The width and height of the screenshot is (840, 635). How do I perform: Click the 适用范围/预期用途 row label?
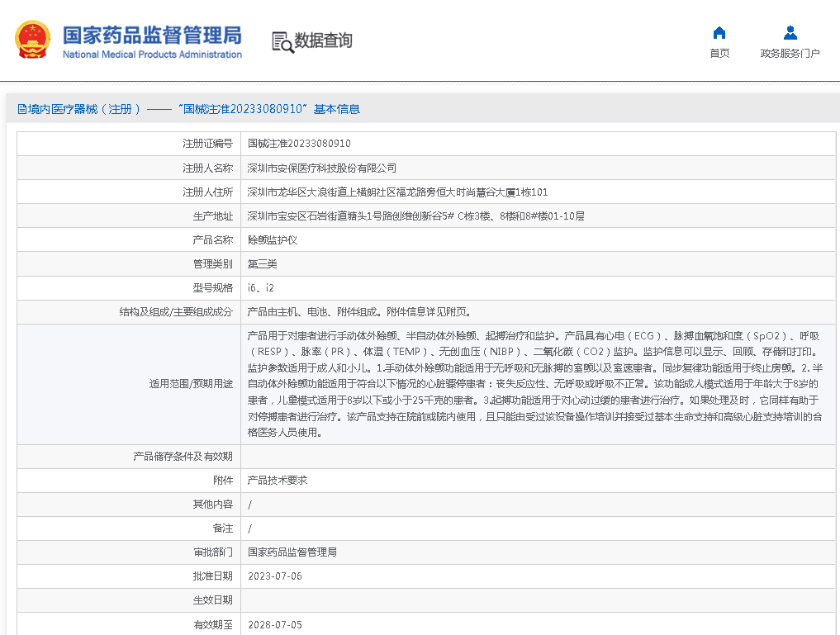point(190,384)
